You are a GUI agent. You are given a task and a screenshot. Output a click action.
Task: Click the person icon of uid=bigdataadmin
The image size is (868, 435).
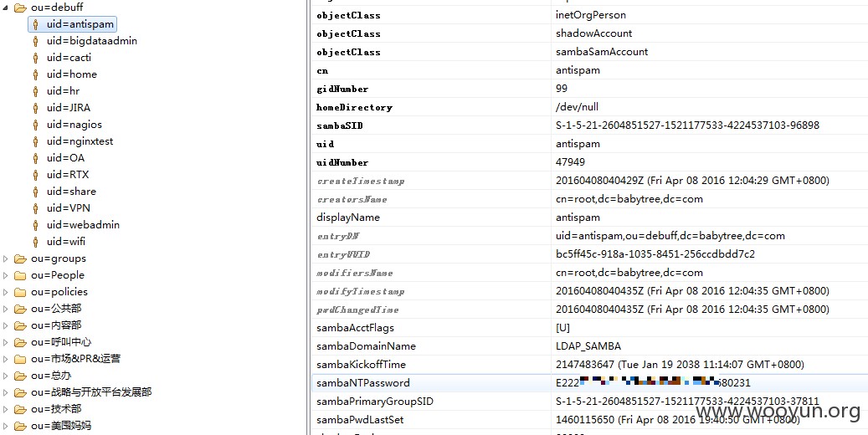(36, 41)
